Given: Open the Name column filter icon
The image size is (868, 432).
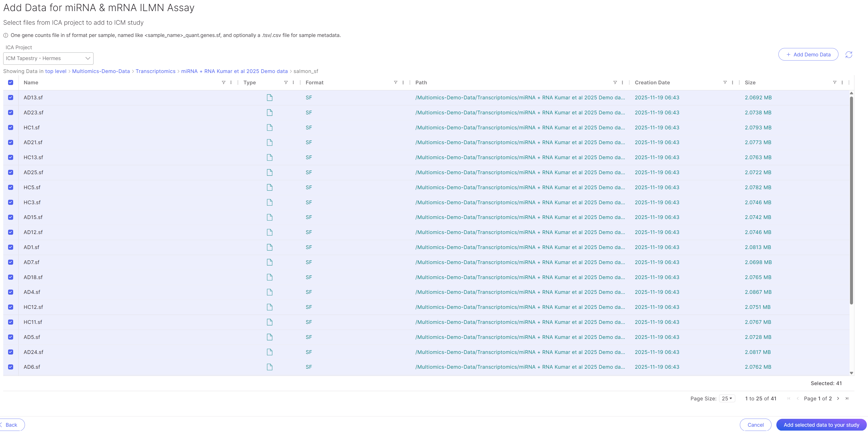Looking at the screenshot, I should click(x=223, y=83).
